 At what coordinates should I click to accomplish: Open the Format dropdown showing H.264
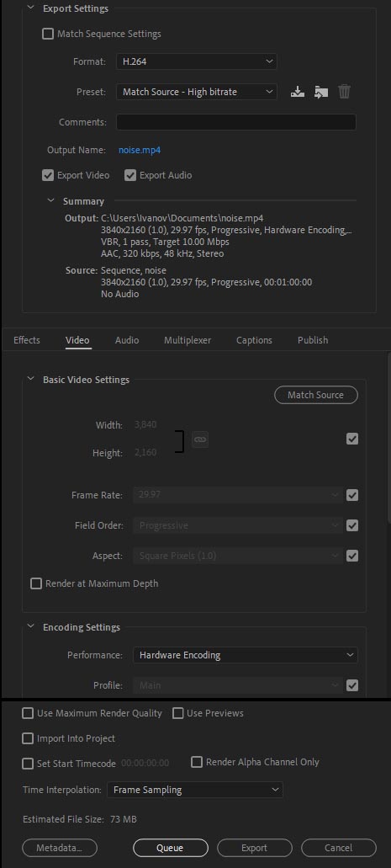pyautogui.click(x=196, y=61)
